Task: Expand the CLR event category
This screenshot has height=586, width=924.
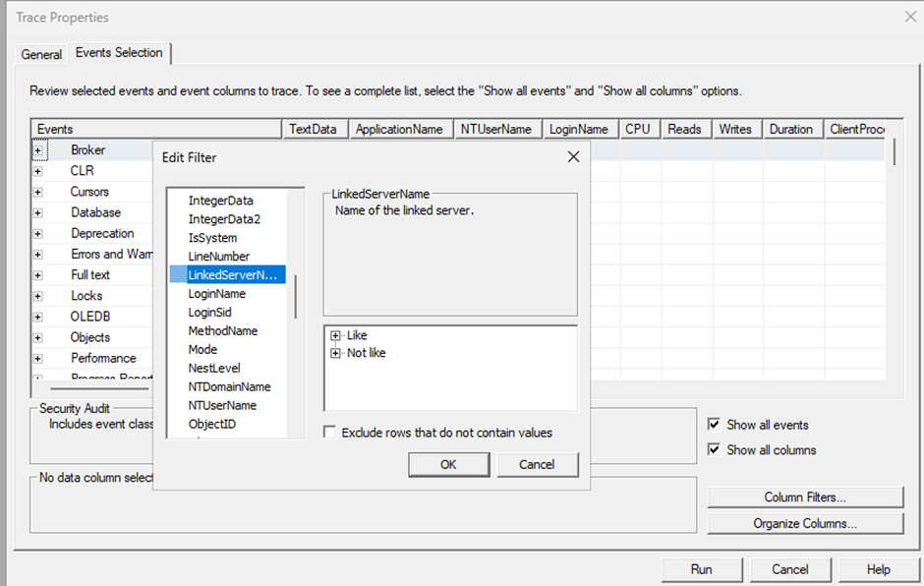Action: [x=37, y=171]
